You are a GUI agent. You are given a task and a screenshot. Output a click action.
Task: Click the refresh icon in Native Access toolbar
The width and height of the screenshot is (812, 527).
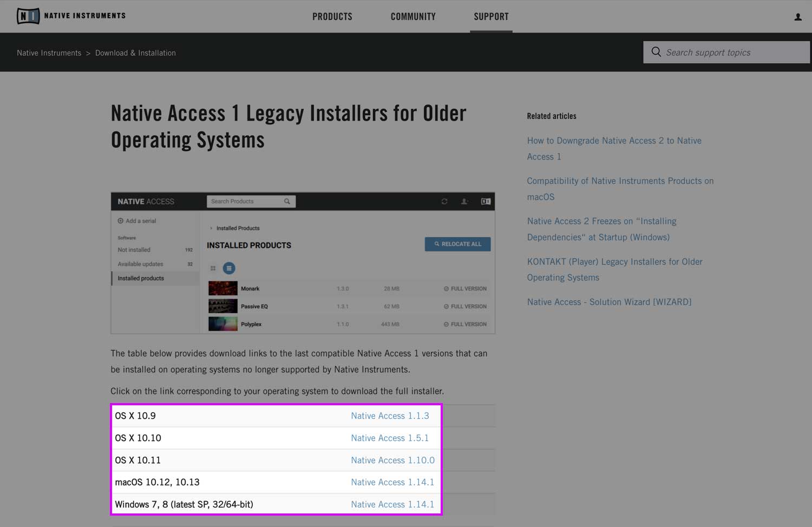(x=444, y=201)
